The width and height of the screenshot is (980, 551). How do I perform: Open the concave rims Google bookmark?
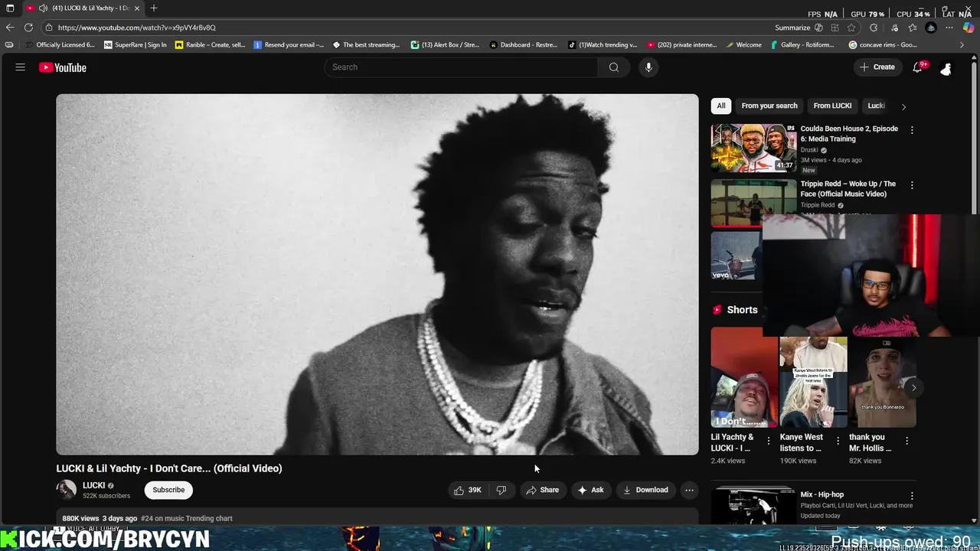click(883, 45)
